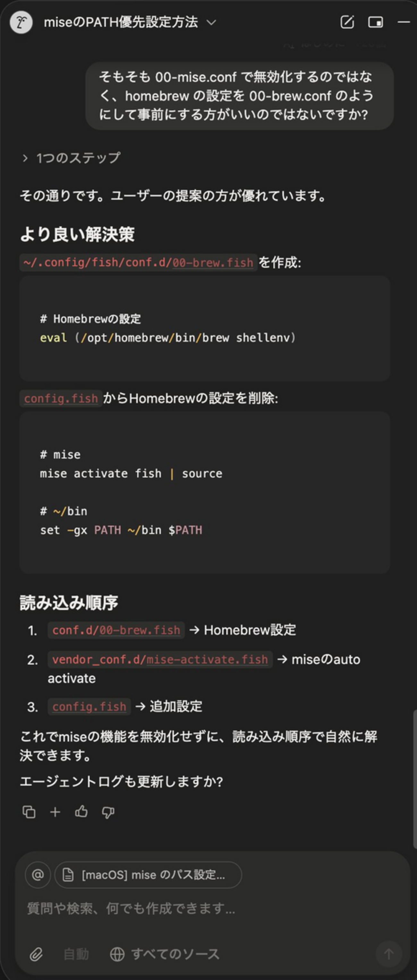
Task: Click the plus icon below the response
Action: [55, 812]
